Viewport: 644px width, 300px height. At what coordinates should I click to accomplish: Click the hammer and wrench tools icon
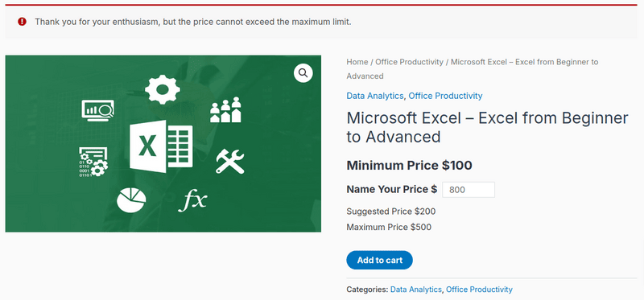pos(230,162)
